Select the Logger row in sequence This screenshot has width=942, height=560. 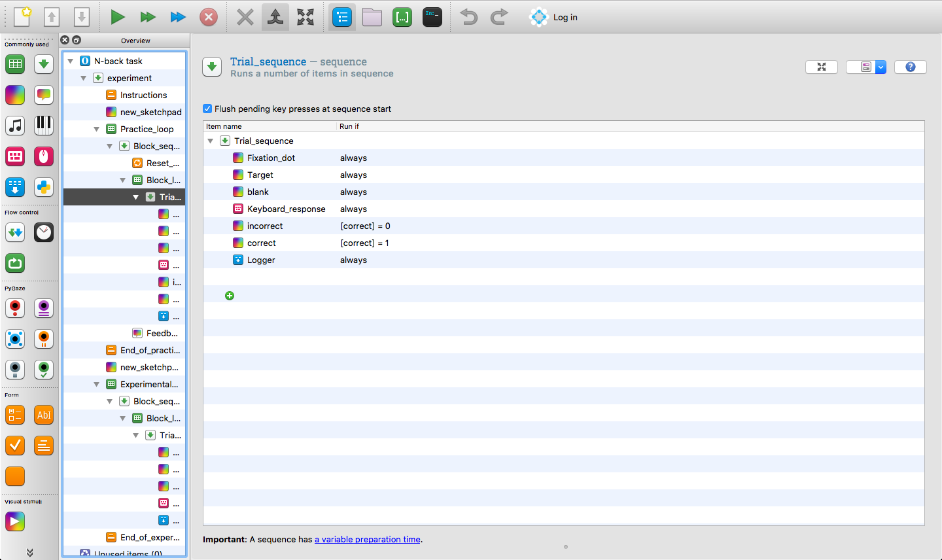pyautogui.click(x=563, y=260)
